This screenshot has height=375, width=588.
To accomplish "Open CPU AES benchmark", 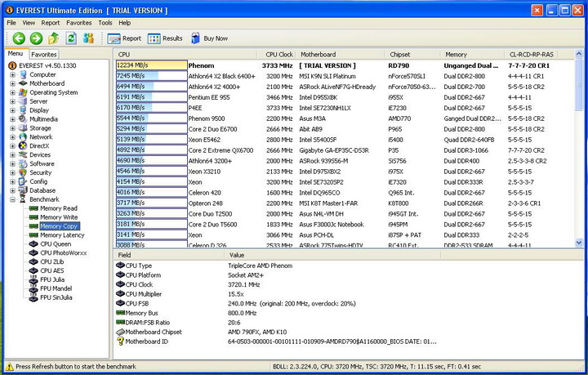I will pos(51,270).
